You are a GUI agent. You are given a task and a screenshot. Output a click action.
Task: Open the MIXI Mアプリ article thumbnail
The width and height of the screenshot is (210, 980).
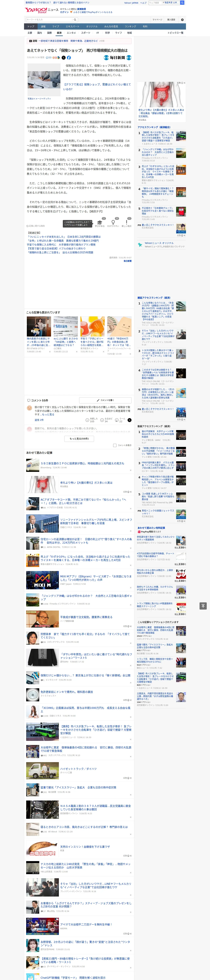[42, 580]
